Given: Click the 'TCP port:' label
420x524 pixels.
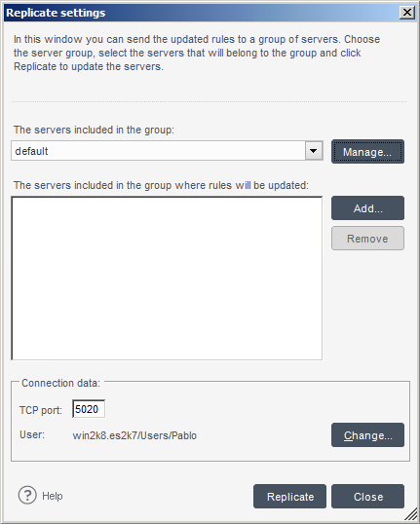Looking at the screenshot, I should pyautogui.click(x=41, y=410).
